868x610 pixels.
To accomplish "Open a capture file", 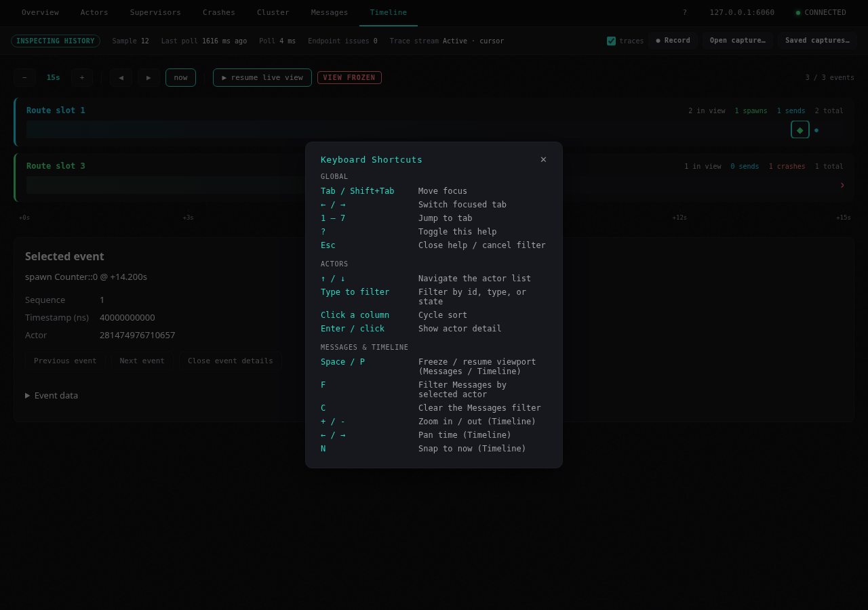I will click(x=737, y=41).
